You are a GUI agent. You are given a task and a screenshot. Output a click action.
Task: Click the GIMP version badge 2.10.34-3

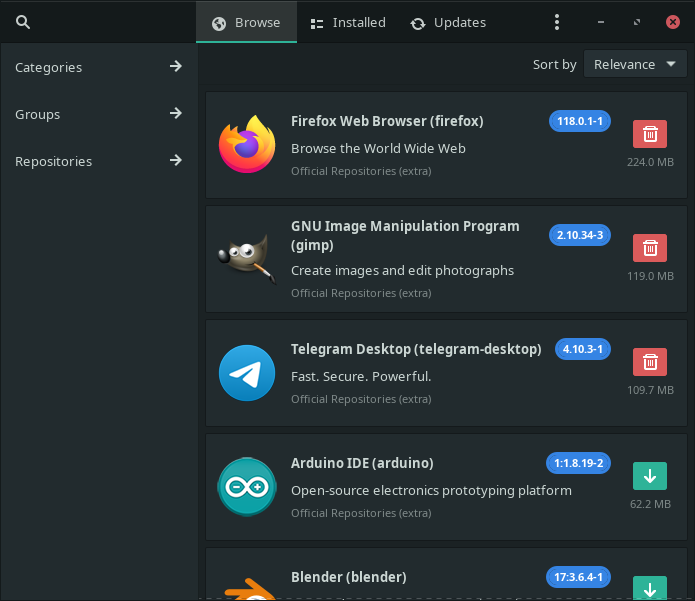(580, 235)
